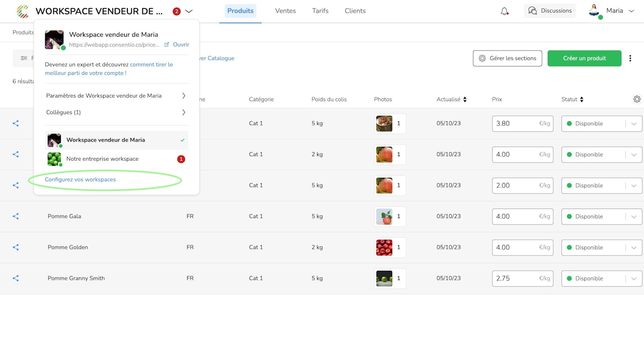This screenshot has width=644, height=339.
Task: Click the share icon for Pomme Gala
Action: [x=16, y=216]
